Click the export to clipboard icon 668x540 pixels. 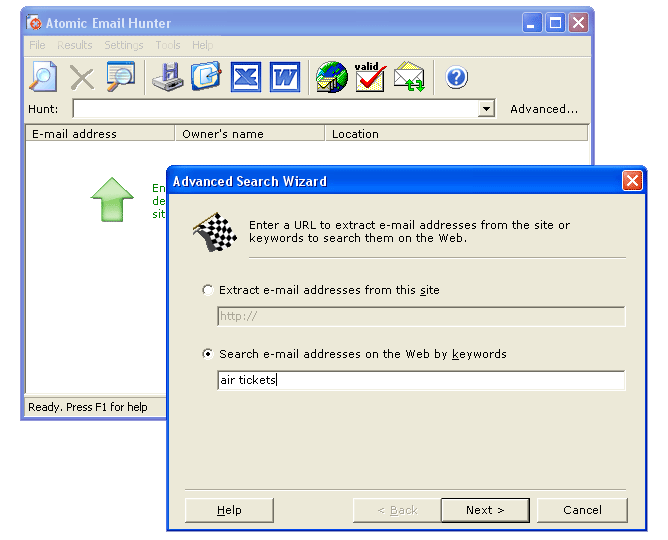click(207, 77)
